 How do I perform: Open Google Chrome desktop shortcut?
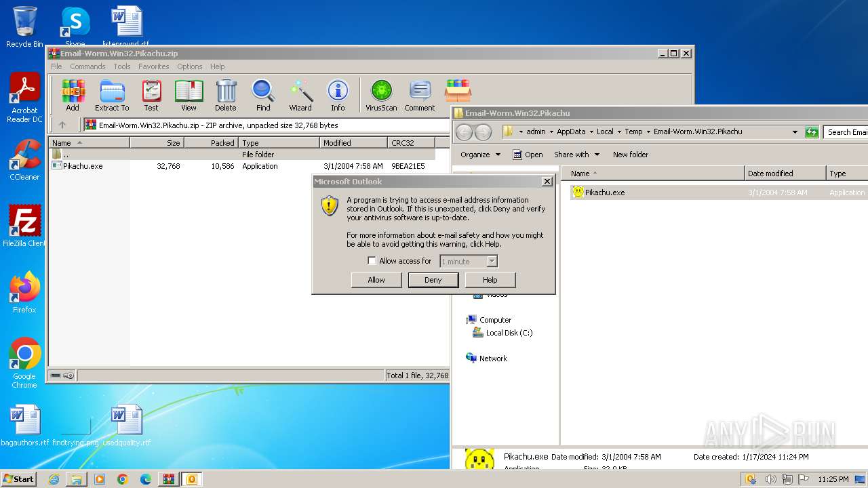[24, 363]
